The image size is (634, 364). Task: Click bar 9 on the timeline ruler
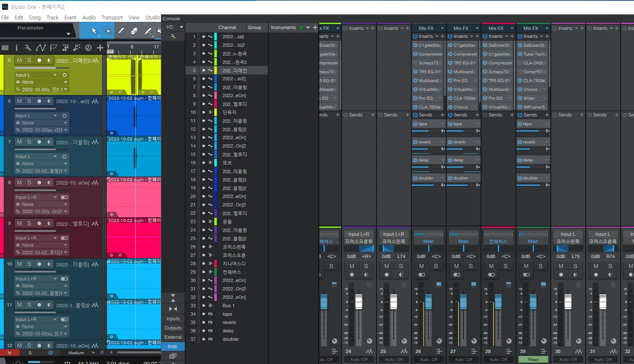132,47
